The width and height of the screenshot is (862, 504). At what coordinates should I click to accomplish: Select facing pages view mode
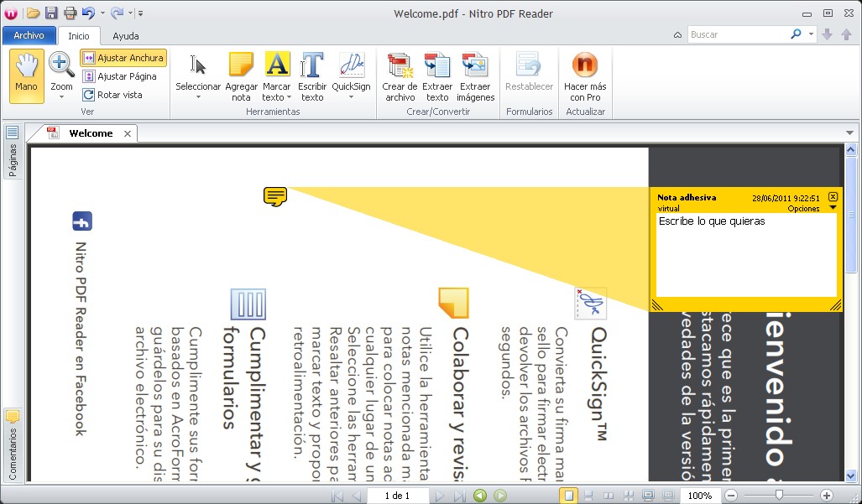tap(609, 496)
